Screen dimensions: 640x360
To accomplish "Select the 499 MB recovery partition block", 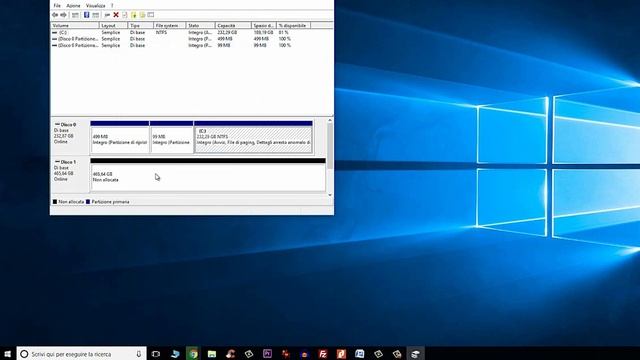I will pos(120,138).
